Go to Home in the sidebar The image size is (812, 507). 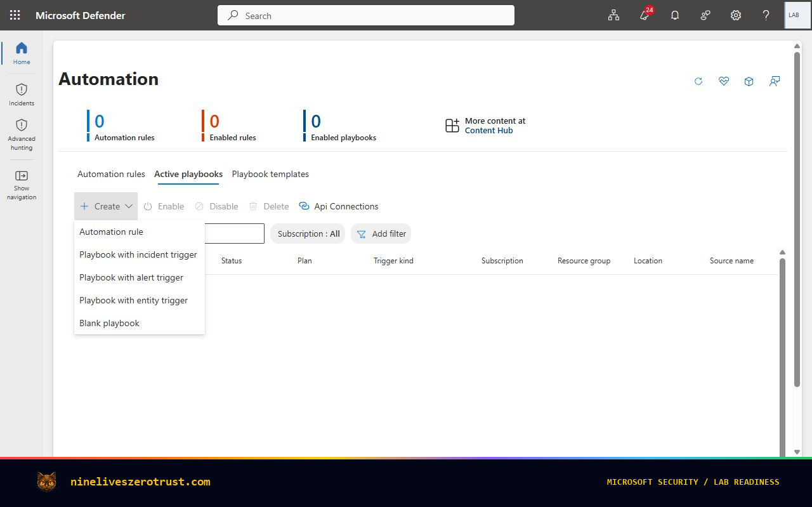point(22,53)
